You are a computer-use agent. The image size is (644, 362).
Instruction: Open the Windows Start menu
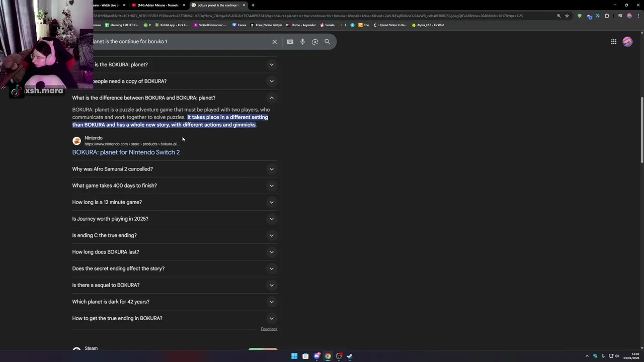(x=294, y=356)
